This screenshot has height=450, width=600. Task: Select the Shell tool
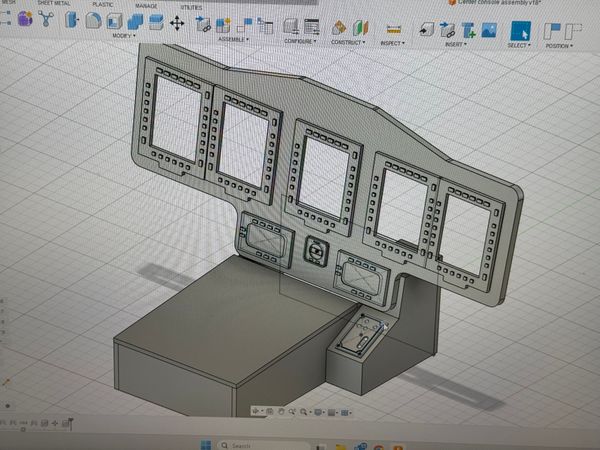(114, 21)
